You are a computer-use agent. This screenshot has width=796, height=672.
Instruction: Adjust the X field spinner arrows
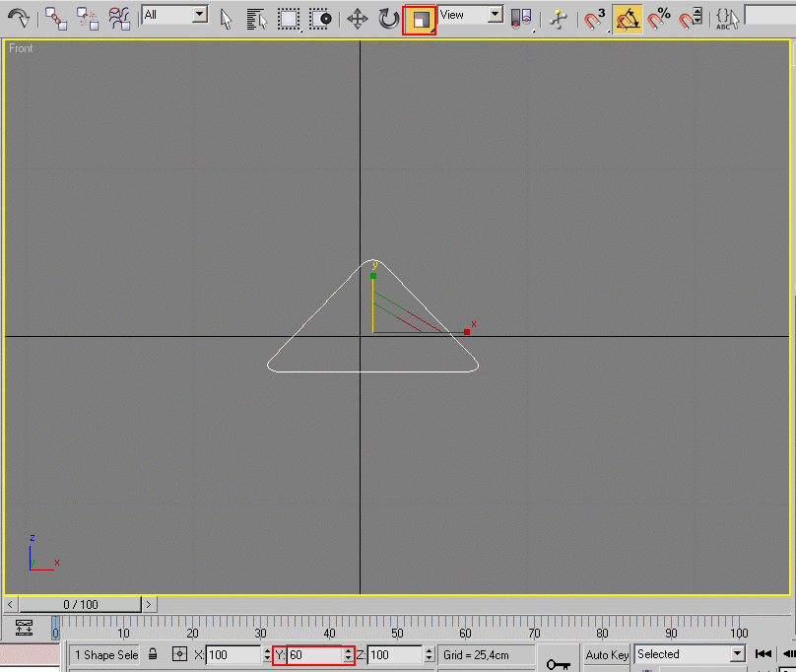pos(267,654)
